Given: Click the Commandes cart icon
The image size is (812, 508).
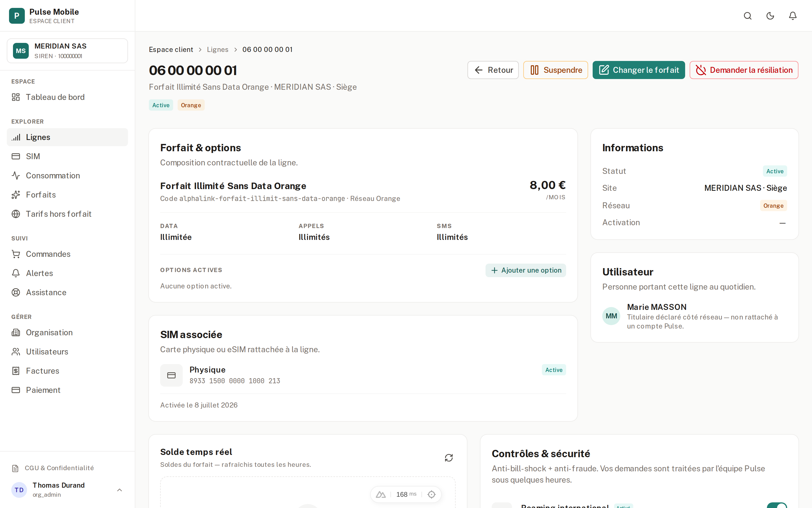Looking at the screenshot, I should tap(16, 254).
